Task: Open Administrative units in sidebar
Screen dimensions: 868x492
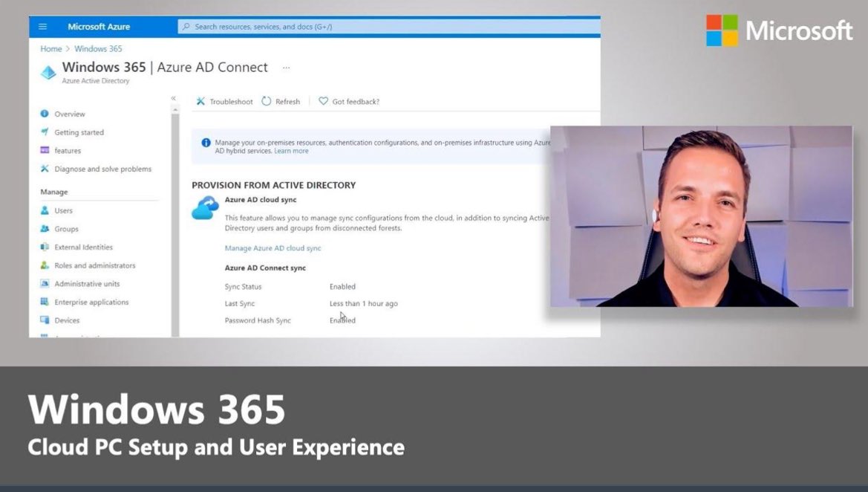Action: click(x=87, y=284)
